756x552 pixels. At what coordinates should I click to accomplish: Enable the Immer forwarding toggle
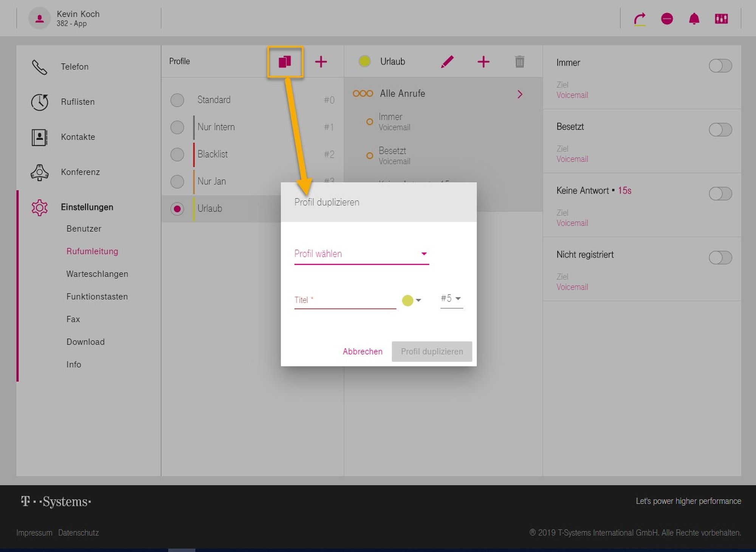click(720, 66)
